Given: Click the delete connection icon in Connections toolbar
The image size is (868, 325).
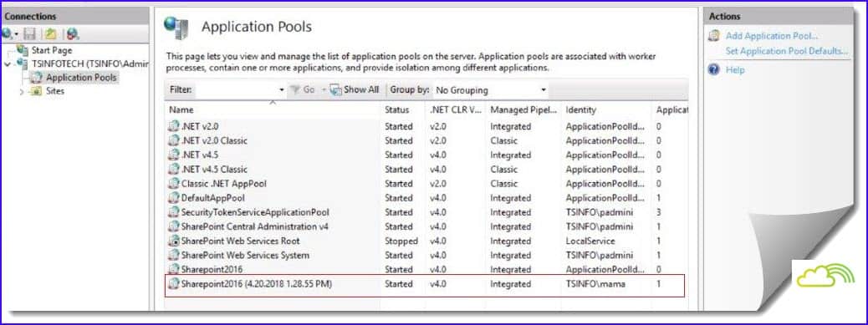Looking at the screenshot, I should coord(73,34).
